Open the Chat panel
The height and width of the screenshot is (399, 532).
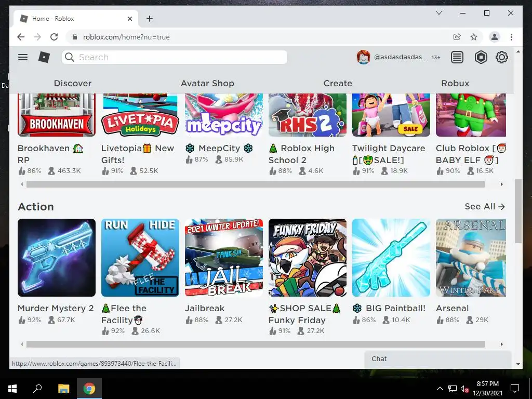point(437,359)
